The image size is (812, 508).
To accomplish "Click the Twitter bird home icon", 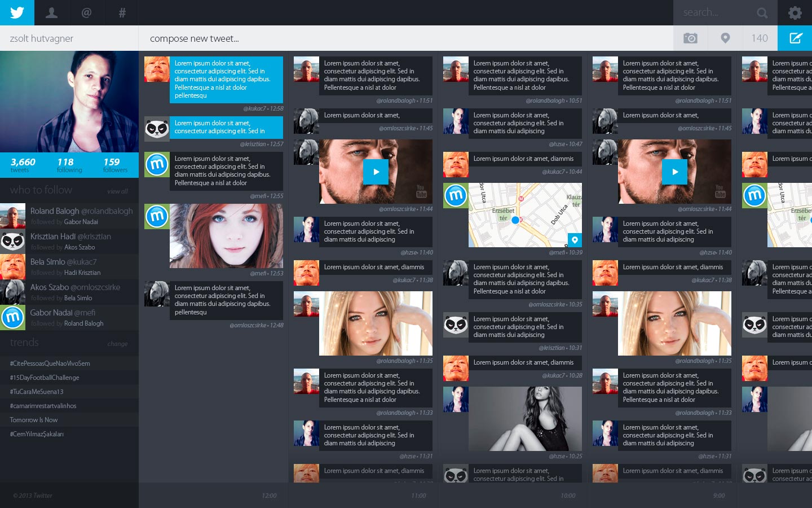I will click(x=17, y=12).
